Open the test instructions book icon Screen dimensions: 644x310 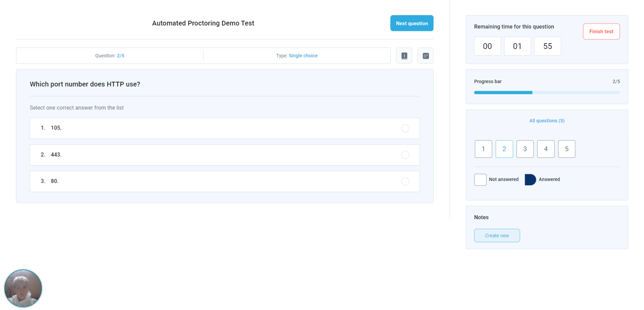[404, 56]
